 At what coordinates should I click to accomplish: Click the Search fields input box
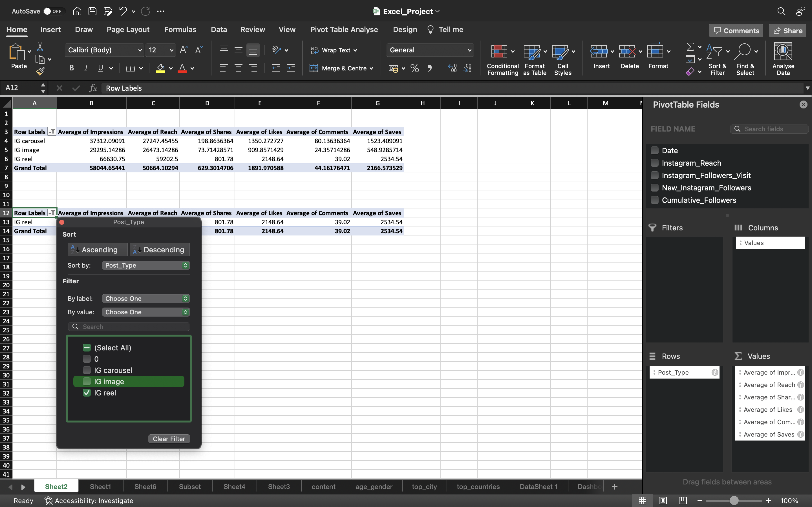point(769,129)
